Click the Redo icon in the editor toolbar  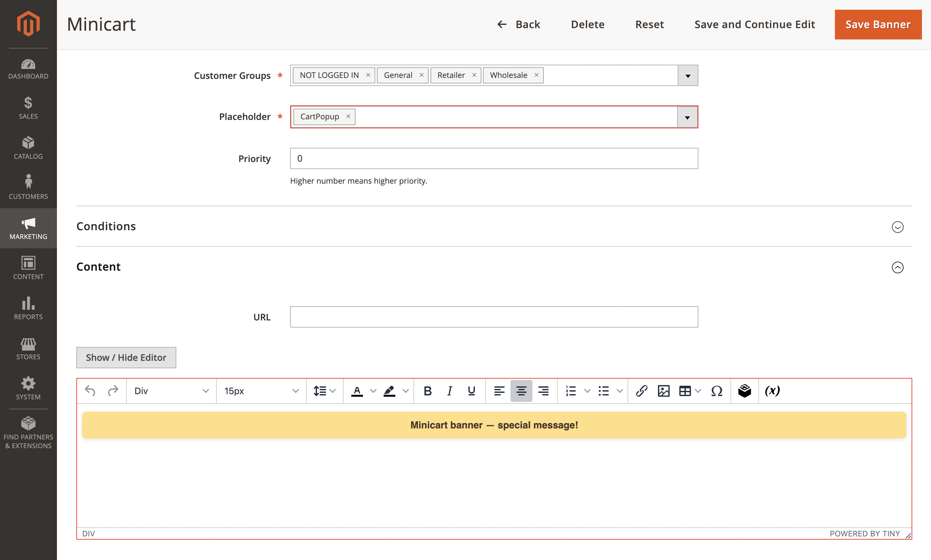pyautogui.click(x=113, y=391)
